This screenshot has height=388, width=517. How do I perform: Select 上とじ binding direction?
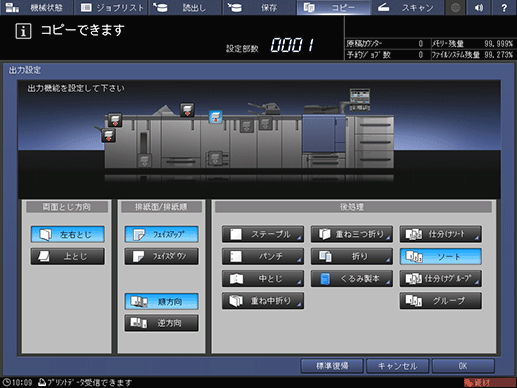click(x=68, y=256)
